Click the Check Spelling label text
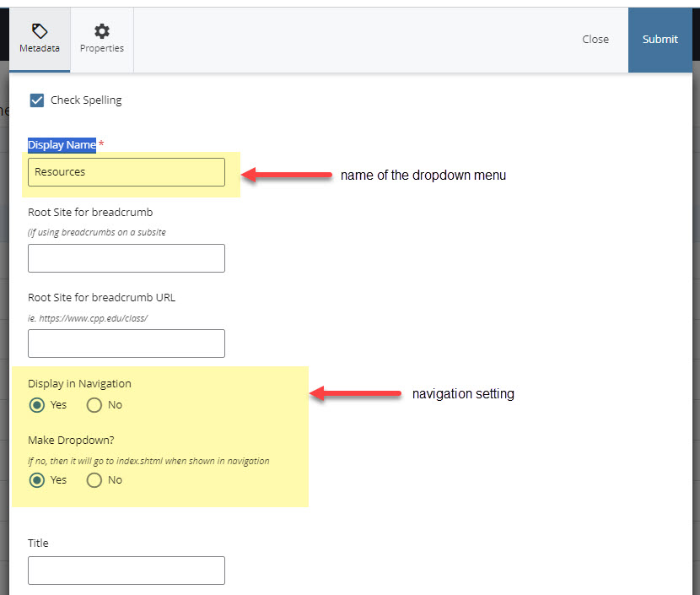Screen dimensions: 700x595 click(86, 100)
